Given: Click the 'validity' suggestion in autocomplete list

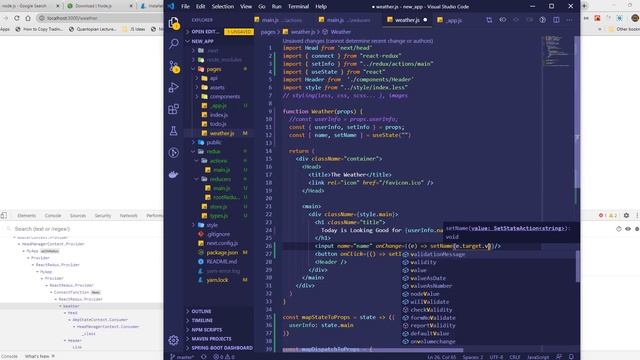Looking at the screenshot, I should (423, 262).
